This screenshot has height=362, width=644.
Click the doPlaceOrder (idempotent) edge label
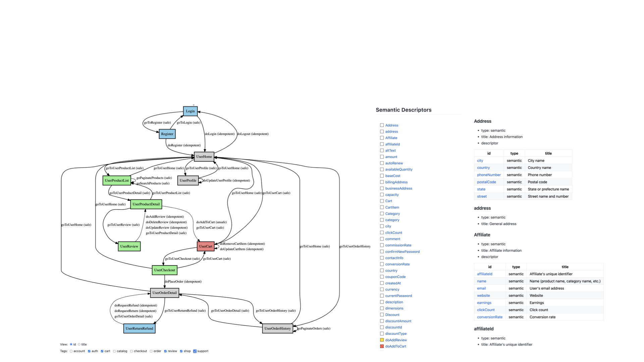(x=183, y=282)
